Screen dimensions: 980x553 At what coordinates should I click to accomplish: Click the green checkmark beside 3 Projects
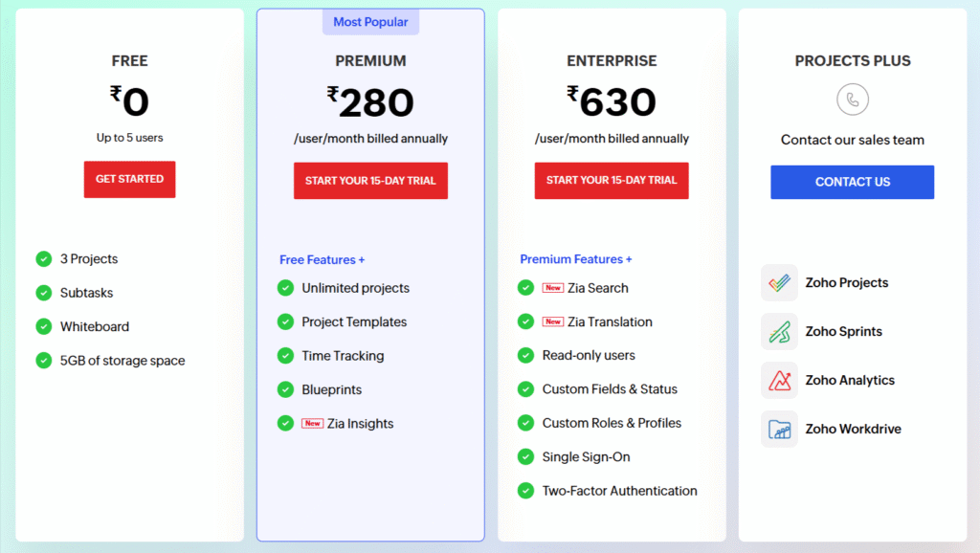pyautogui.click(x=44, y=259)
